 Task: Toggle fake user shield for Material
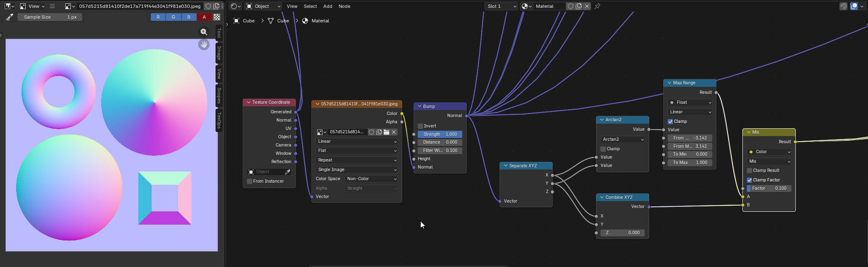tap(571, 6)
